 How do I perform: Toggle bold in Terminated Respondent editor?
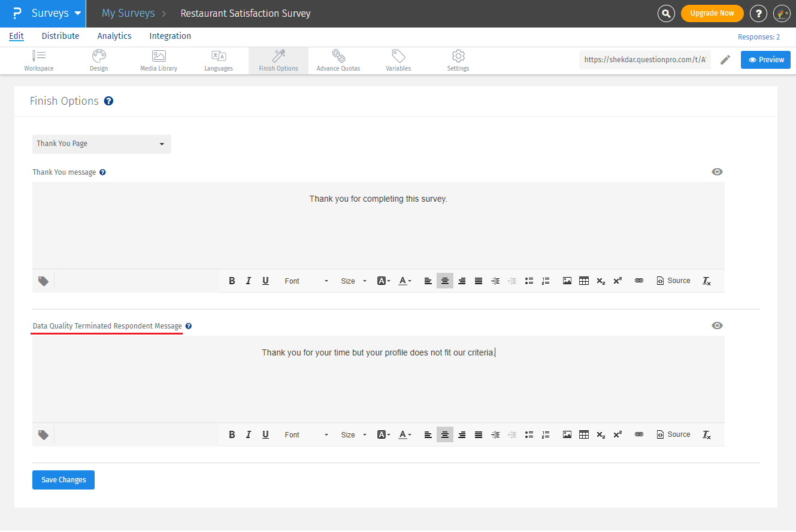point(232,434)
